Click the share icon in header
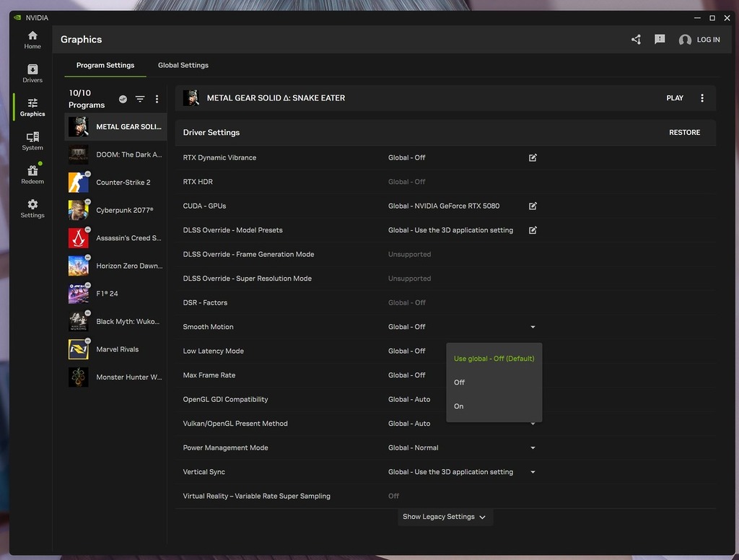The height and width of the screenshot is (560, 739). 637,40
